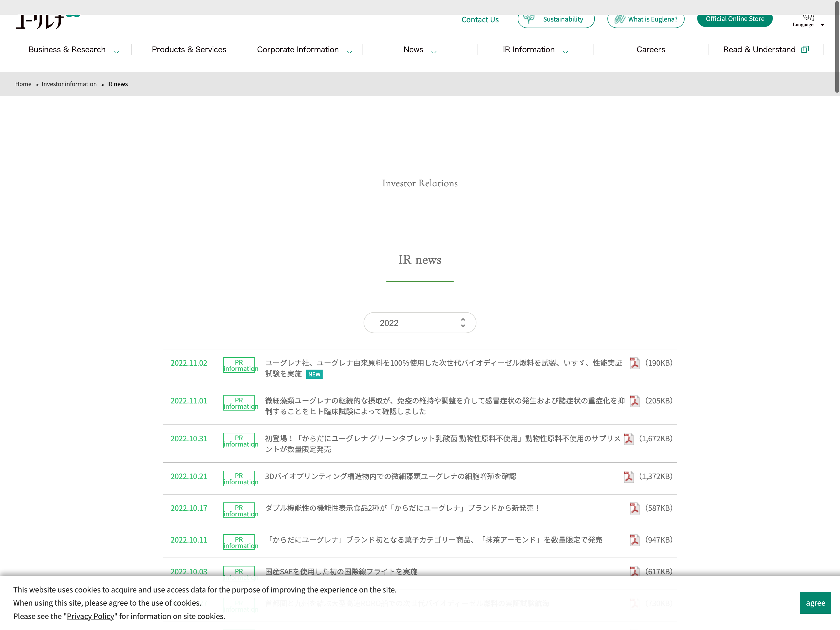Expand the Business & Research menu chevron
The image size is (840, 630).
(116, 51)
